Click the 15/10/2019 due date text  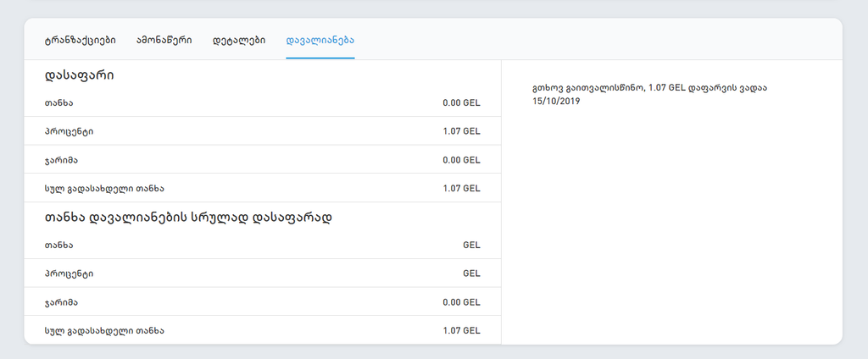556,102
